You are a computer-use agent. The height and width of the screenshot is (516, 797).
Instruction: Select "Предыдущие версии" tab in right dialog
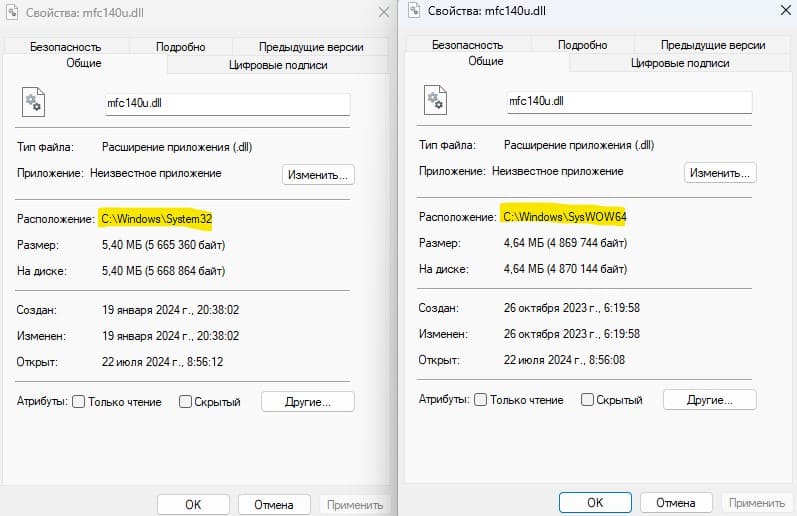[x=713, y=45]
